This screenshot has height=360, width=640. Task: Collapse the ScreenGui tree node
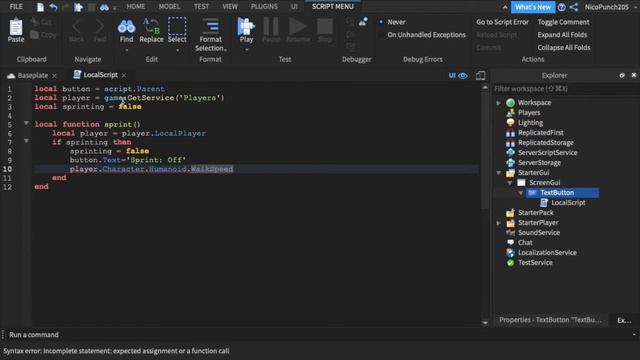[510, 183]
